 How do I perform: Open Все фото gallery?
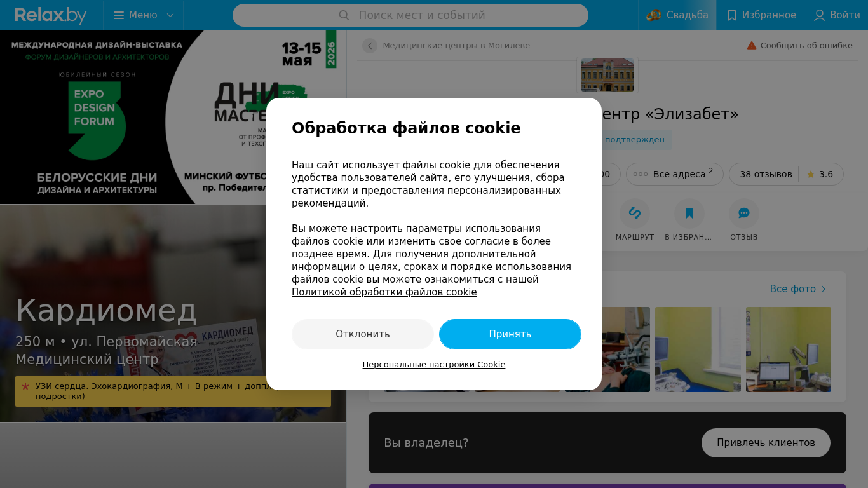tap(798, 289)
